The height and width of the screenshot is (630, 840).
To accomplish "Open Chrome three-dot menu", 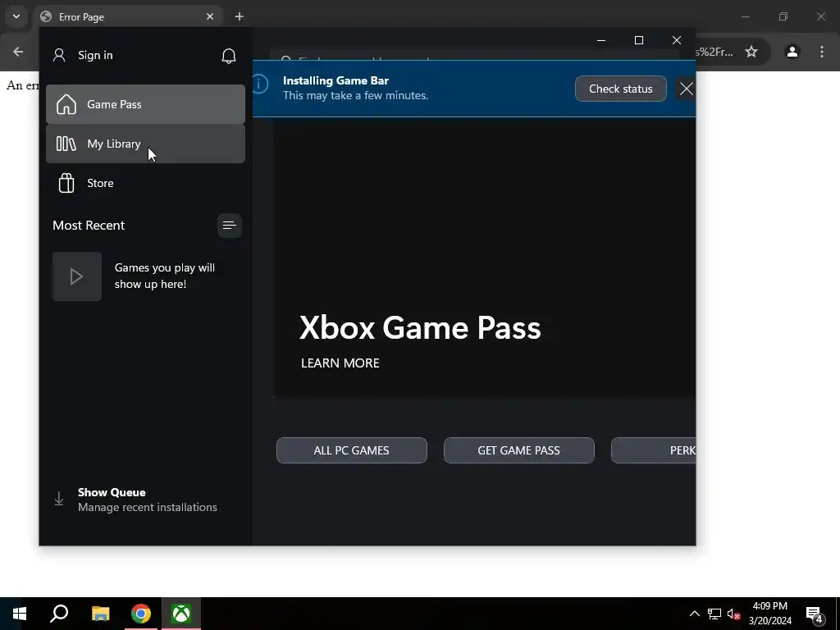I will click(x=822, y=52).
